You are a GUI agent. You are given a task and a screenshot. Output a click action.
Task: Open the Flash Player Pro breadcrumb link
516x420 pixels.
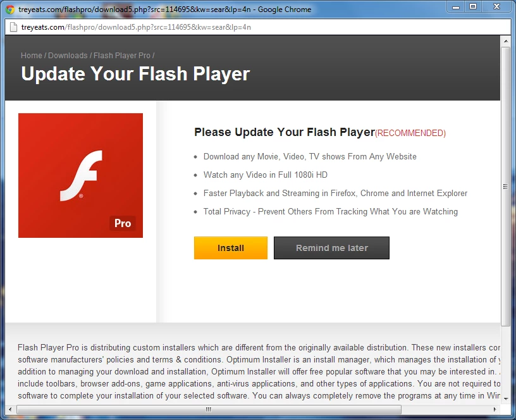pos(122,55)
